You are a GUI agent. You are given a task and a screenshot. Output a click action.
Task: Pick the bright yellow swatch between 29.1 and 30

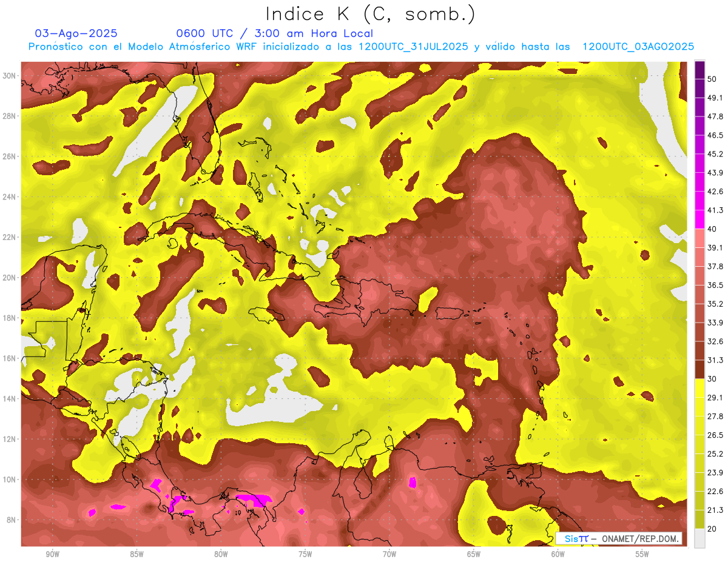pos(699,388)
